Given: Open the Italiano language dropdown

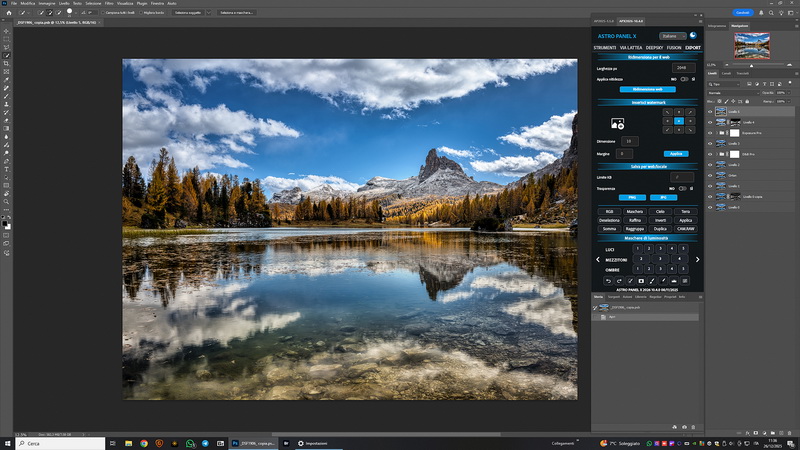Looking at the screenshot, I should pos(671,36).
